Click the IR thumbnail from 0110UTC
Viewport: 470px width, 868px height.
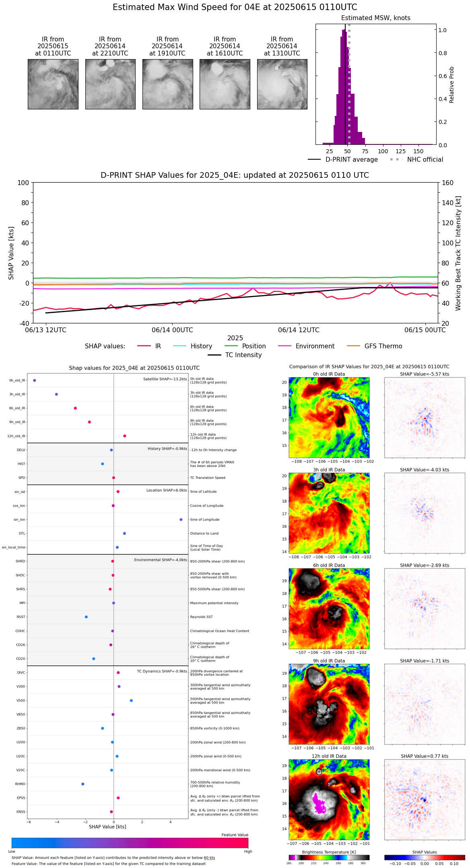(53, 84)
